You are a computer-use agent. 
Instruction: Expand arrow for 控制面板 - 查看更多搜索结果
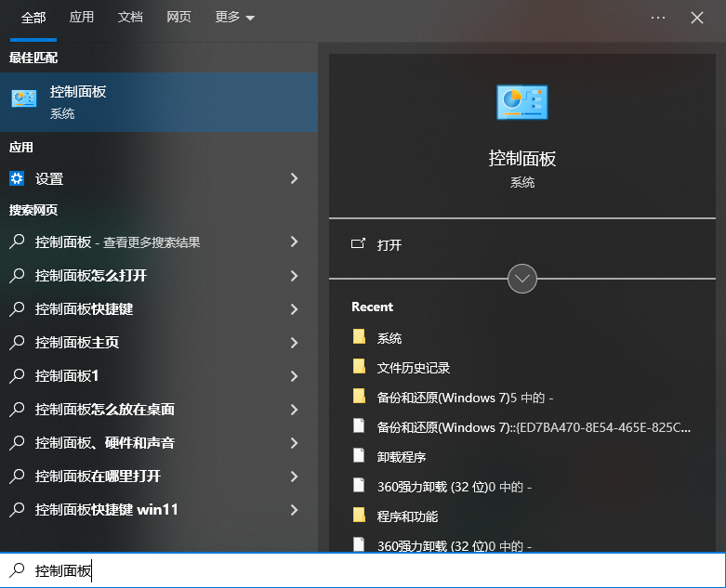(294, 242)
